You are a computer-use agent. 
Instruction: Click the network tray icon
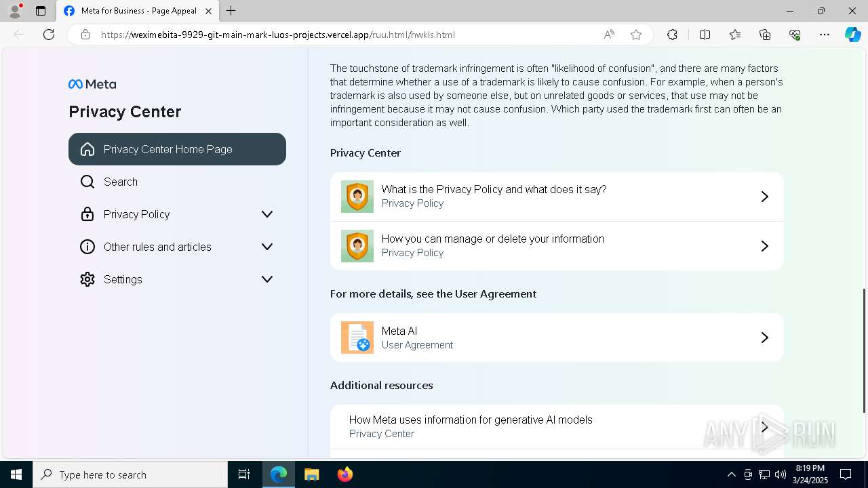[764, 474]
